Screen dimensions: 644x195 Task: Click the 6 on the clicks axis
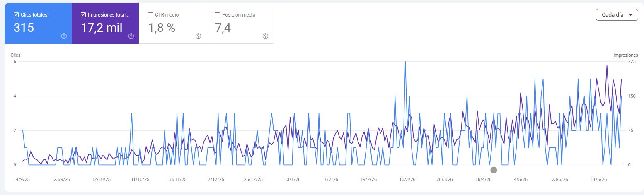coord(15,61)
